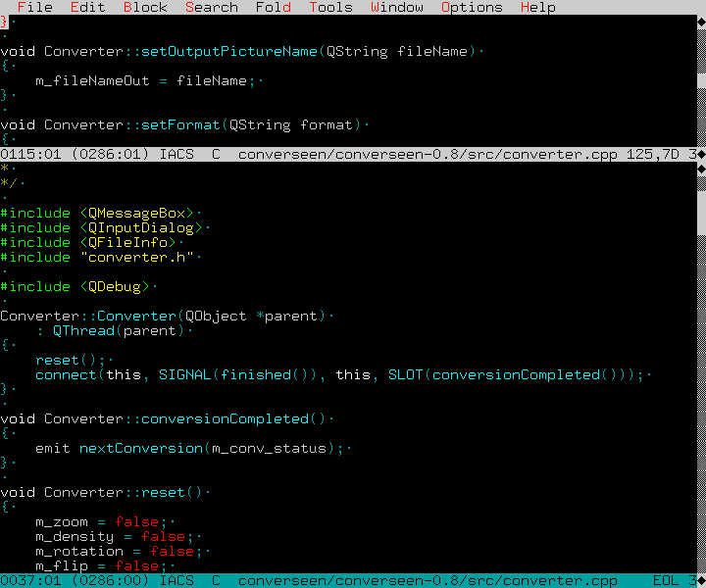Click SIGNAL(finished()) in connect call

pos(237,374)
